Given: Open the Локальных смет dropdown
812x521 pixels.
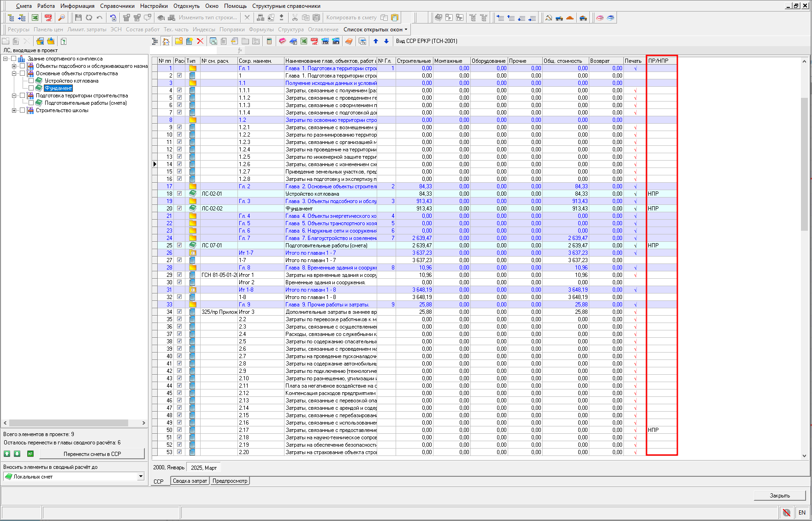Looking at the screenshot, I should tap(141, 476).
